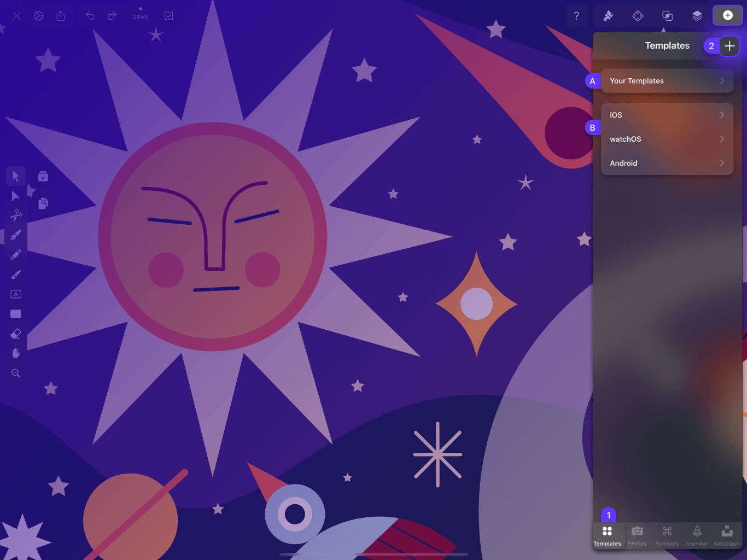Open Your Templates row
The height and width of the screenshot is (560, 747).
[667, 81]
